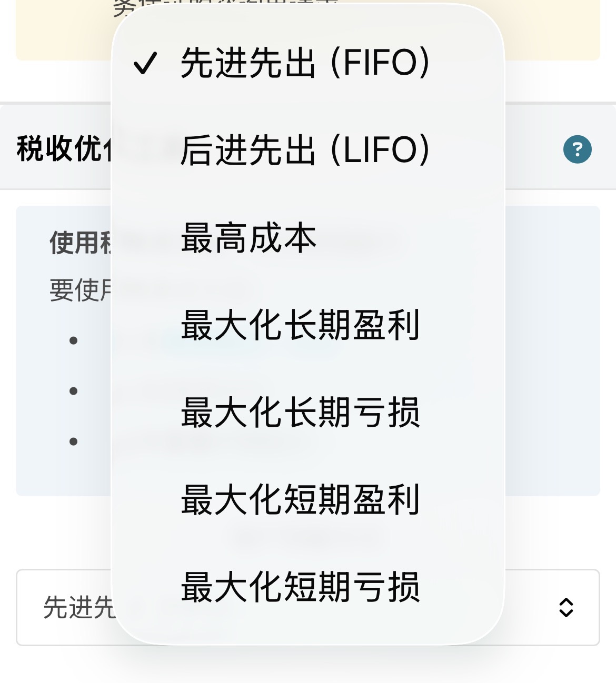Select 最大化长期盈利 in the dropdown menu
Viewport: 616px width, 683px height.
click(300, 325)
